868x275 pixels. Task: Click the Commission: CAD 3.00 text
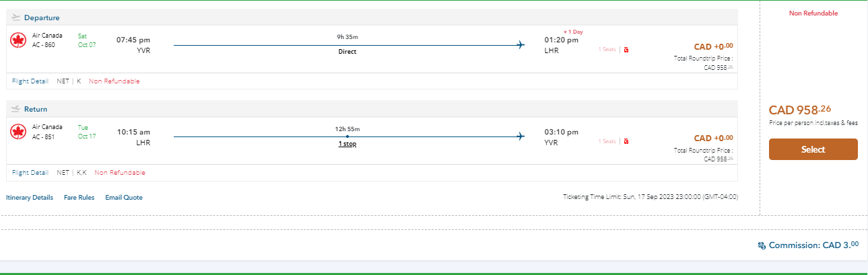point(813,245)
